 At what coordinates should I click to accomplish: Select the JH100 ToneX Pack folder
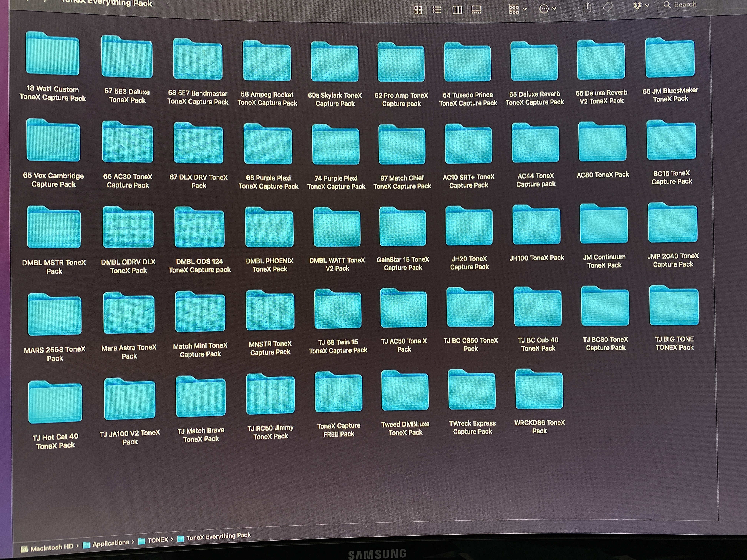click(x=536, y=225)
